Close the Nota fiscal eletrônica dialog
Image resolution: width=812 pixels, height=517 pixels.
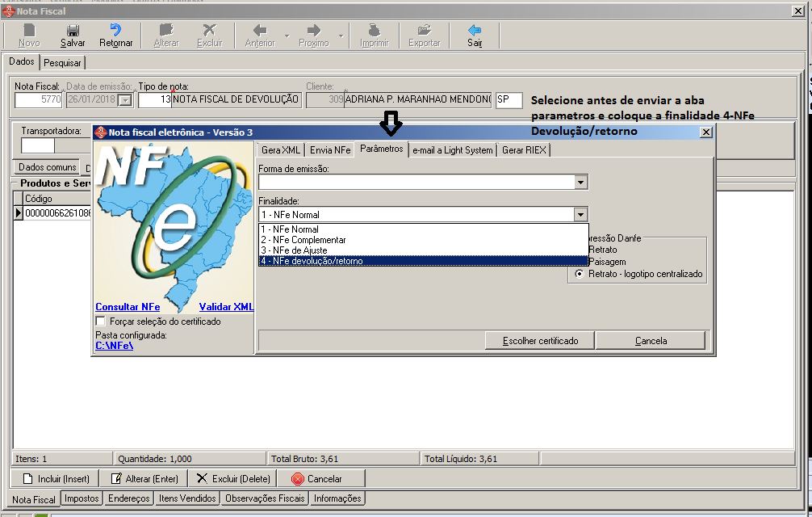click(x=705, y=132)
